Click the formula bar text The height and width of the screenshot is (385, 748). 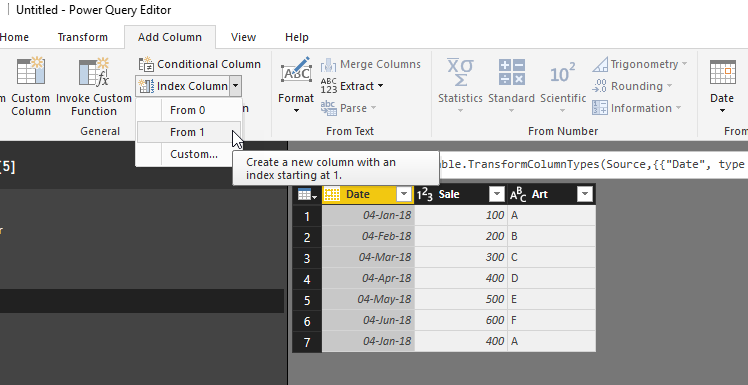[593, 165]
